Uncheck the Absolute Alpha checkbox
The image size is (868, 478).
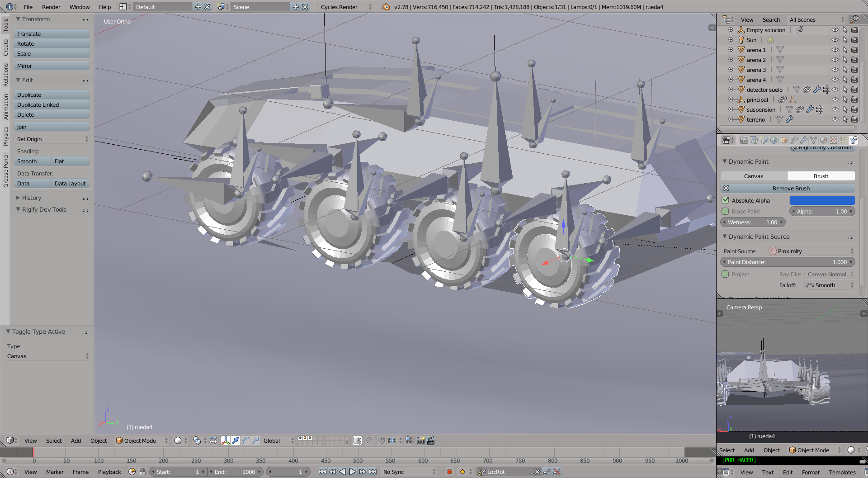pos(726,200)
